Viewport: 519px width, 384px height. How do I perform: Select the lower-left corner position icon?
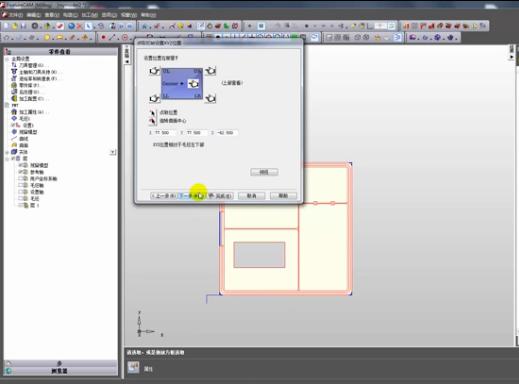[154, 98]
